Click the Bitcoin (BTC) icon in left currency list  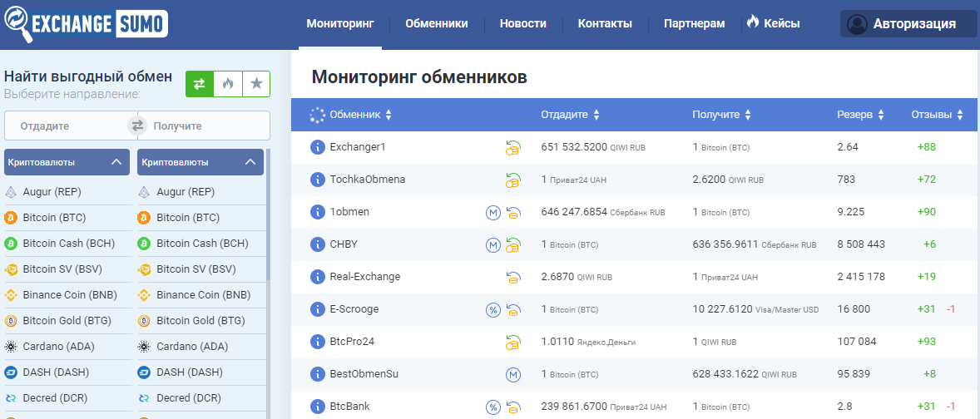(11, 218)
